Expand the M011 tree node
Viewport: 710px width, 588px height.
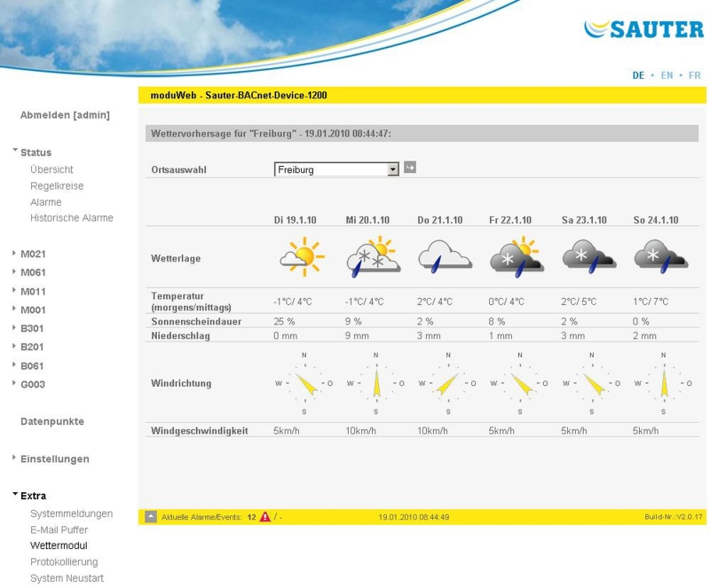[14, 290]
